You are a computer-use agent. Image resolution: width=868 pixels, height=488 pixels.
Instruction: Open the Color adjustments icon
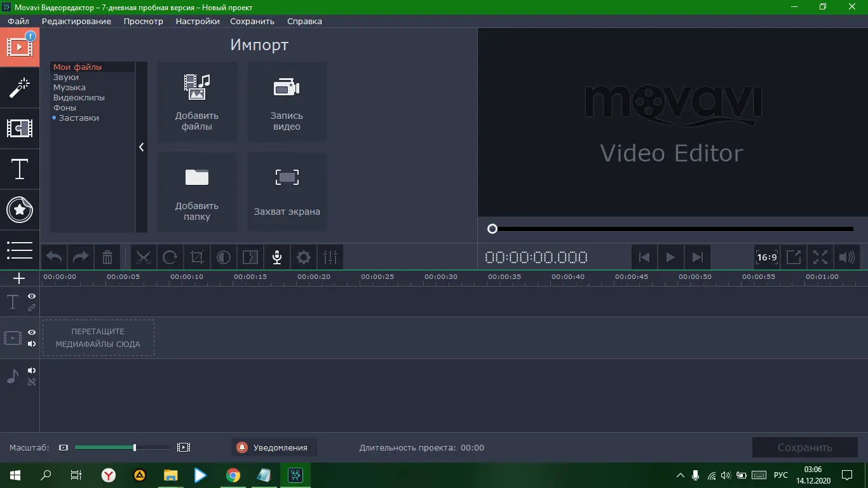[x=224, y=257]
